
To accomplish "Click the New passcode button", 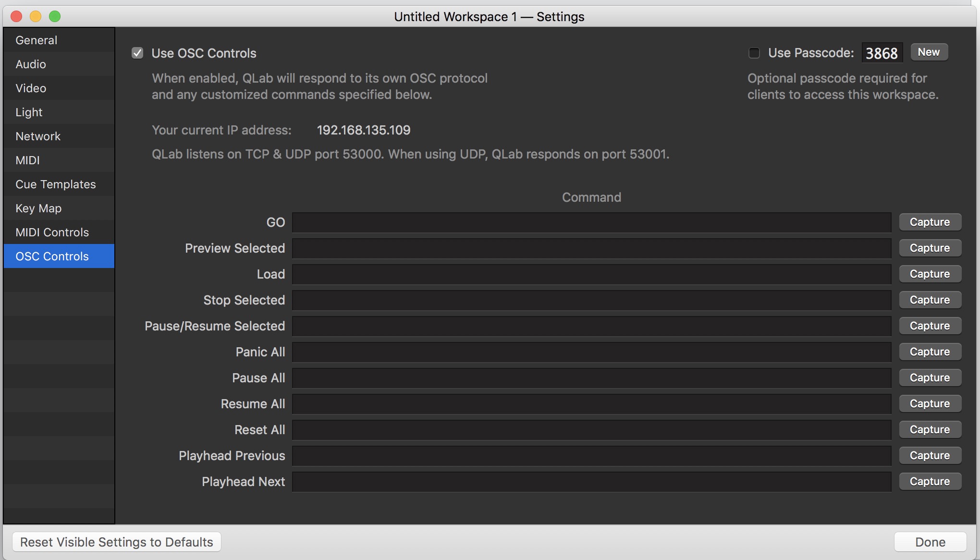I will click(929, 52).
